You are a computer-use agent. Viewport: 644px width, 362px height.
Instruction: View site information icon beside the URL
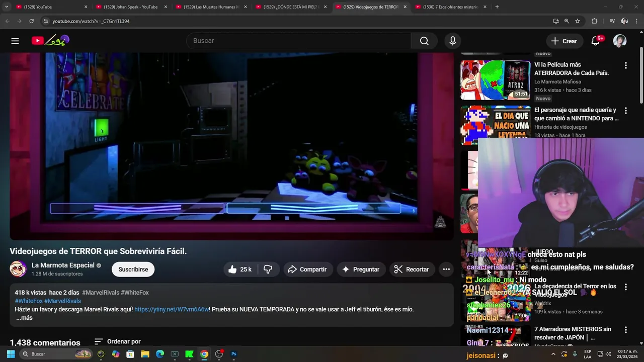click(x=45, y=21)
